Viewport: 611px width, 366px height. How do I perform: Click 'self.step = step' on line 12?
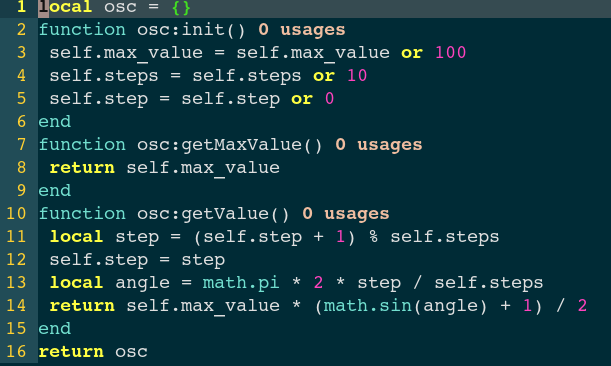pos(137,260)
